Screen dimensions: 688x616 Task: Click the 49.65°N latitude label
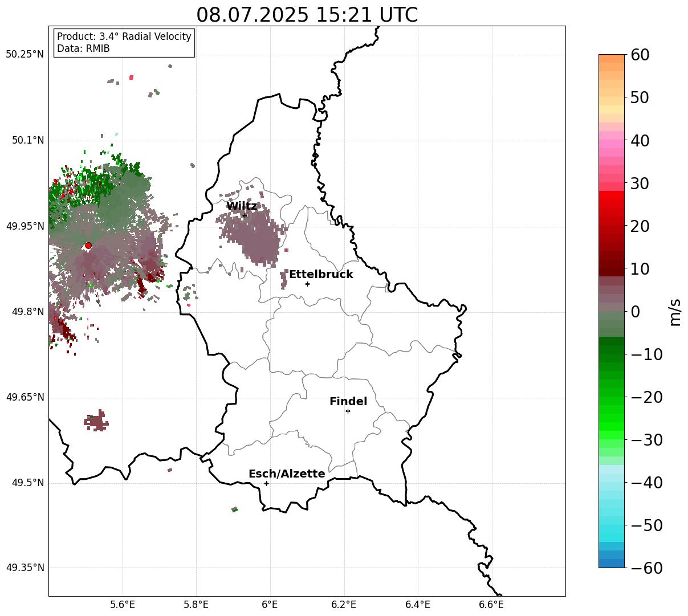coord(25,397)
